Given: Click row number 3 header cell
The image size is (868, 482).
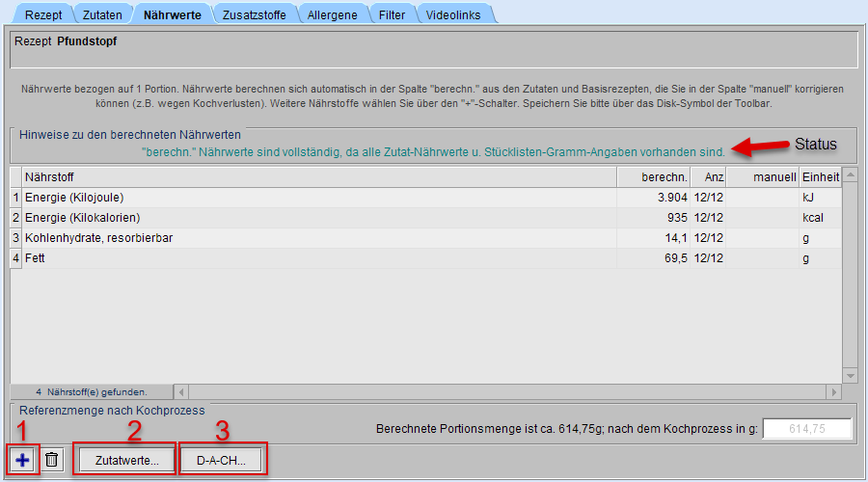Looking at the screenshot, I should (x=16, y=238).
